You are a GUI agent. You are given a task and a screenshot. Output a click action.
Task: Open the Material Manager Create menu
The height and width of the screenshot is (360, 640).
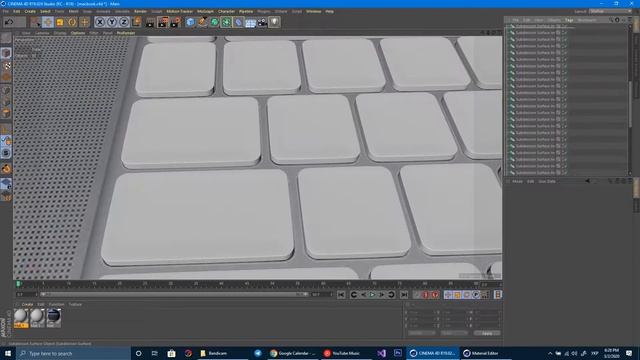(27, 304)
